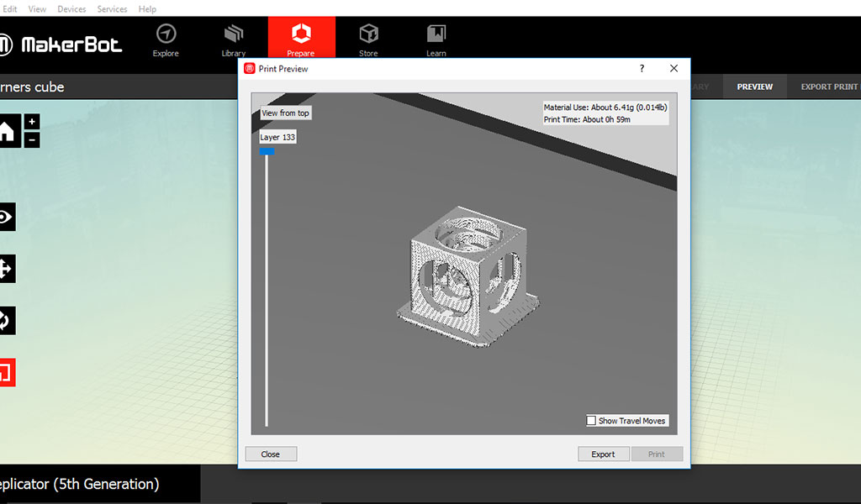Select the red Scale tool
Viewport: 861px width, 504px height.
click(x=7, y=372)
